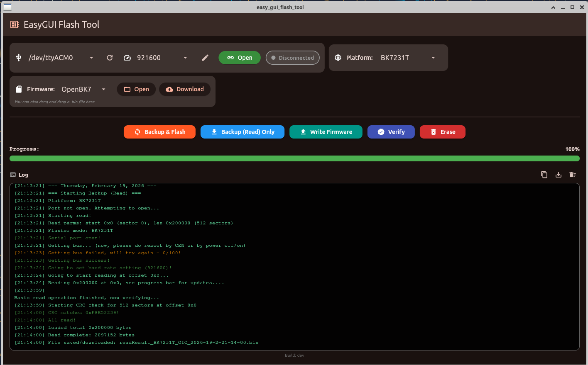Screen dimensions: 588x365
Task: Click log line 'Starting read!'
Action: tap(53, 216)
